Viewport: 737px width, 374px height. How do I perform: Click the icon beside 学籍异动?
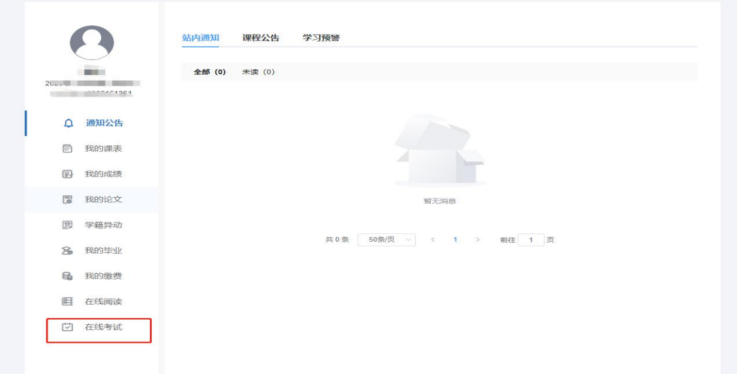[x=67, y=225]
